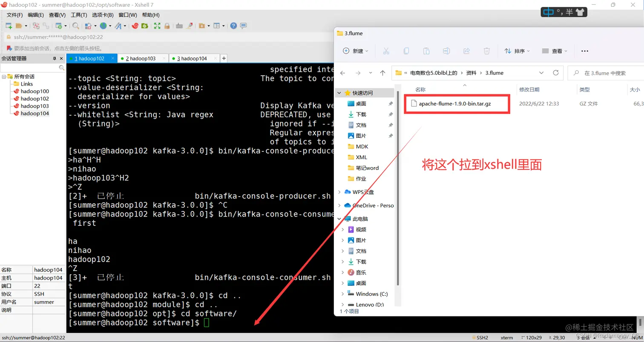The image size is (644, 342).
Task: Open the dropdown beside the Font icon
Action: tap(125, 26)
